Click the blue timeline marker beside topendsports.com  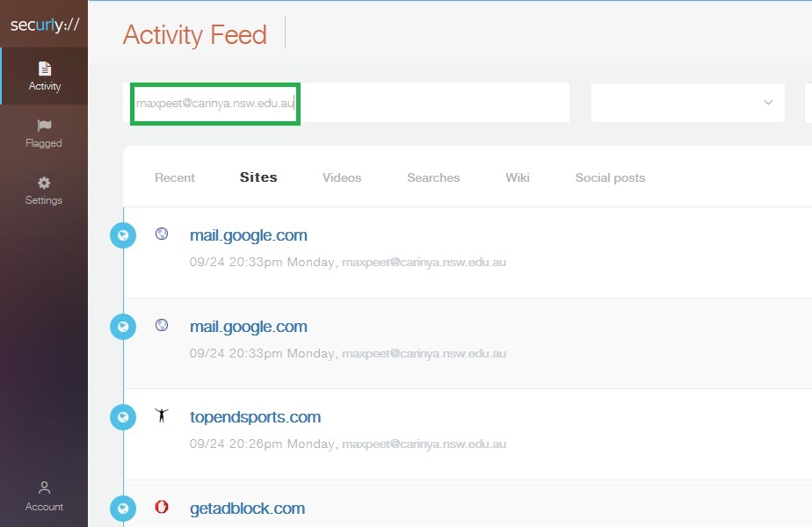[123, 417]
